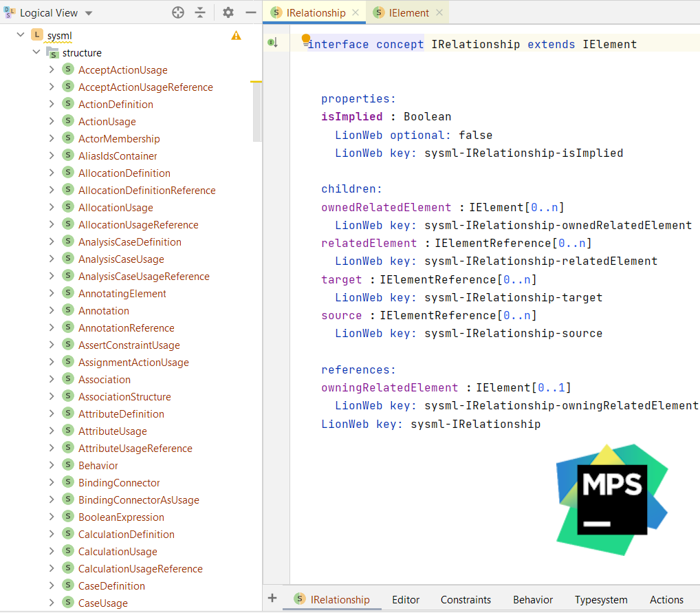Click the IElement link after extends

609,44
